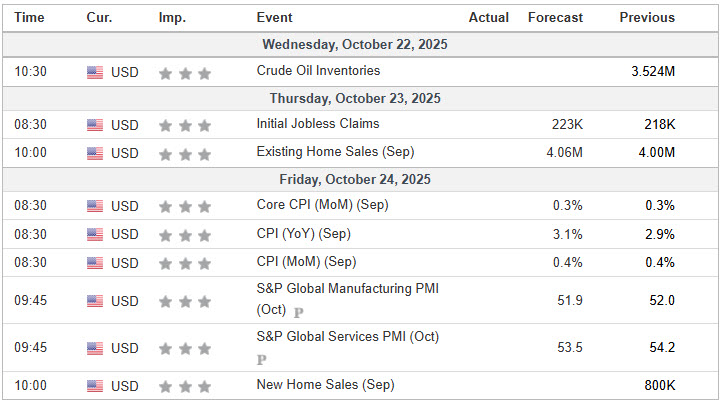Click the US flag beside Crude Oil Inventories

(x=95, y=72)
